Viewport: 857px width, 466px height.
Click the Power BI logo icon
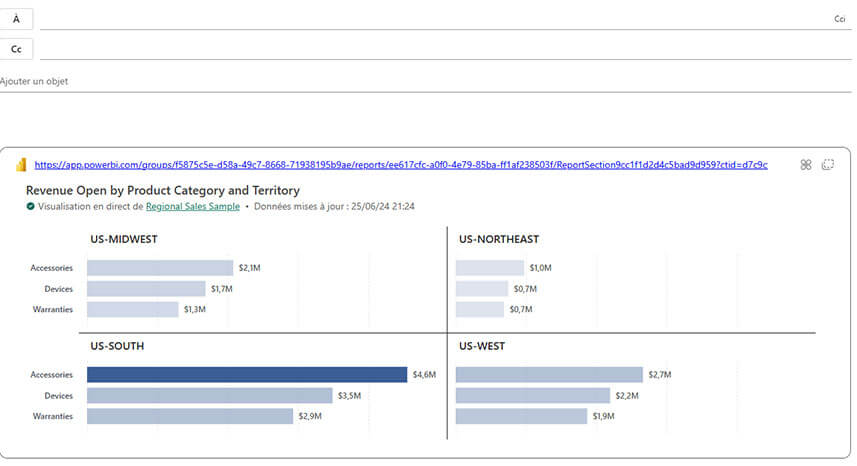pyautogui.click(x=21, y=164)
